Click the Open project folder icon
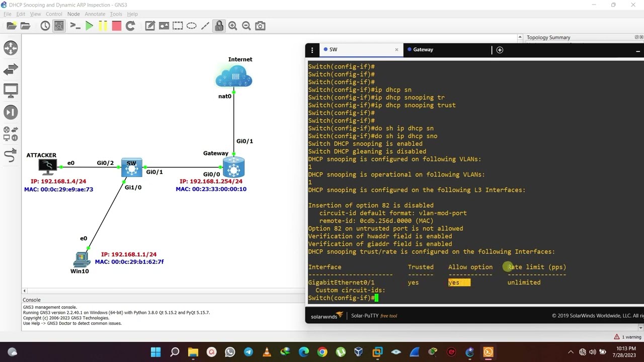 25,26
